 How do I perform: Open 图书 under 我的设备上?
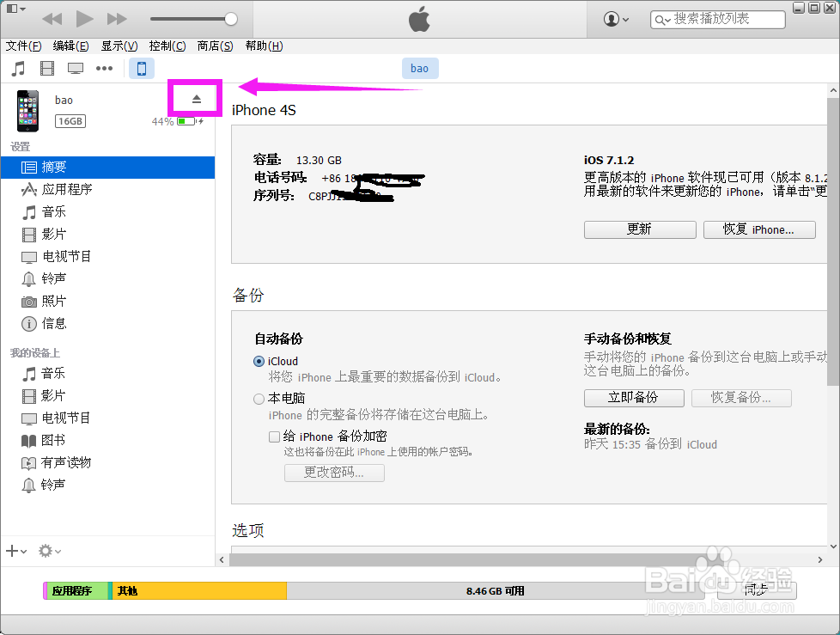point(107,441)
